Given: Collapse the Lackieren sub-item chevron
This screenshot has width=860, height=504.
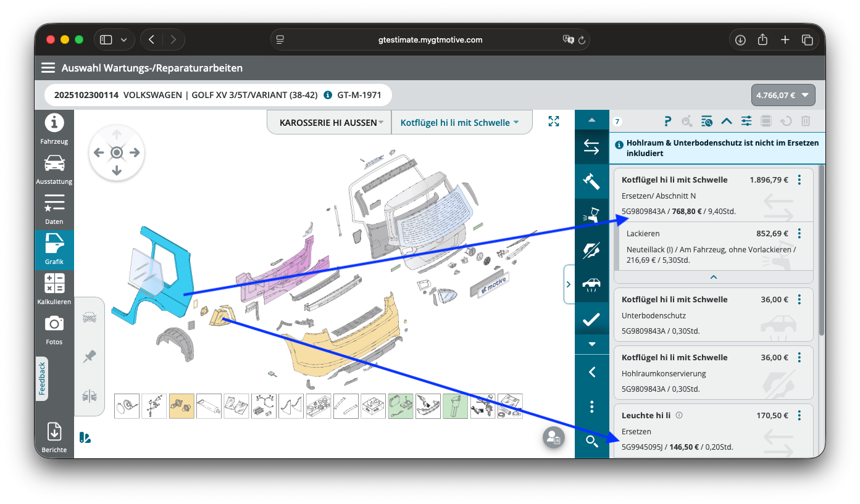Looking at the screenshot, I should (714, 277).
